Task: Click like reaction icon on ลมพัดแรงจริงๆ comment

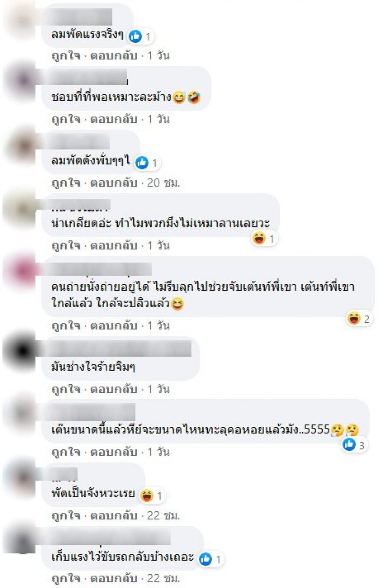Action: 135,36
